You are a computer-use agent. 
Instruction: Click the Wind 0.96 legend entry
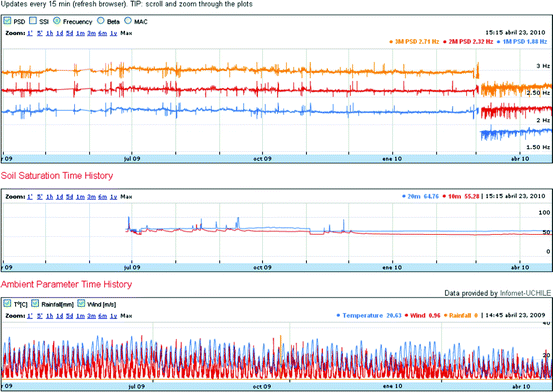[x=423, y=315]
